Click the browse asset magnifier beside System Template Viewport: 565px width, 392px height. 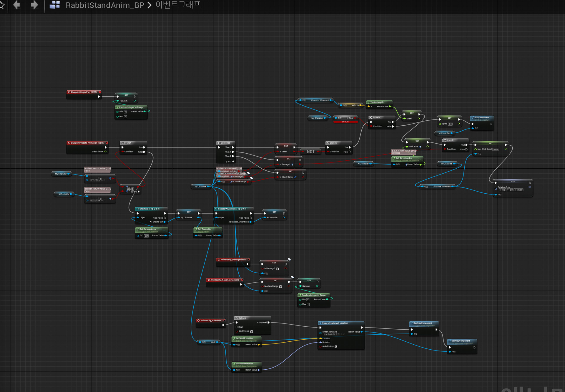click(343, 334)
